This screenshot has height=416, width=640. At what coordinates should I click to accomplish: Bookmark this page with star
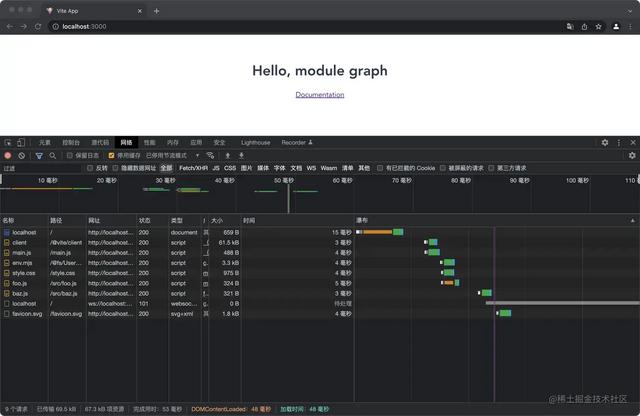point(598,27)
